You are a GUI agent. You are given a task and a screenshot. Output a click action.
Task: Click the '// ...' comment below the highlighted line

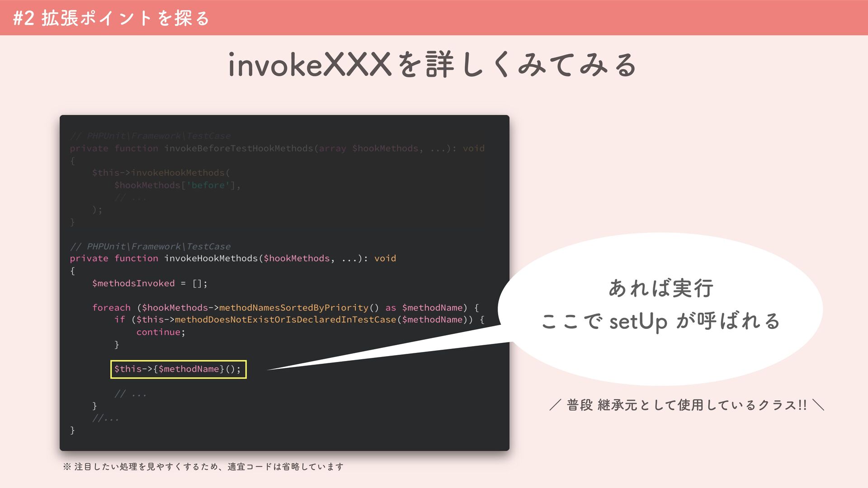130,394
